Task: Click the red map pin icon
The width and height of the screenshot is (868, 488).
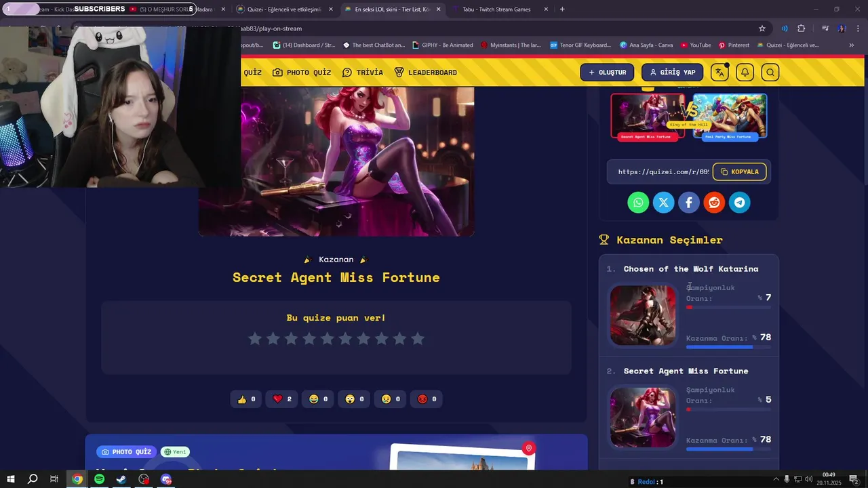Action: coord(529,448)
